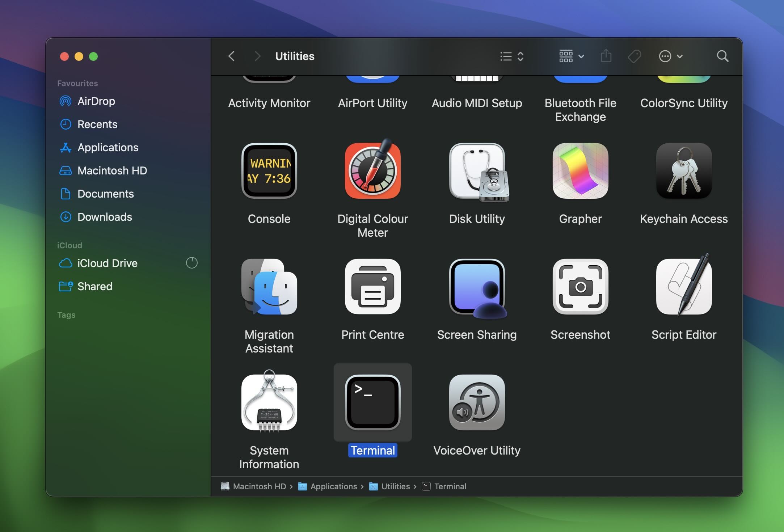The width and height of the screenshot is (784, 532).
Task: Open the Digital Colour Meter icon
Action: click(372, 169)
